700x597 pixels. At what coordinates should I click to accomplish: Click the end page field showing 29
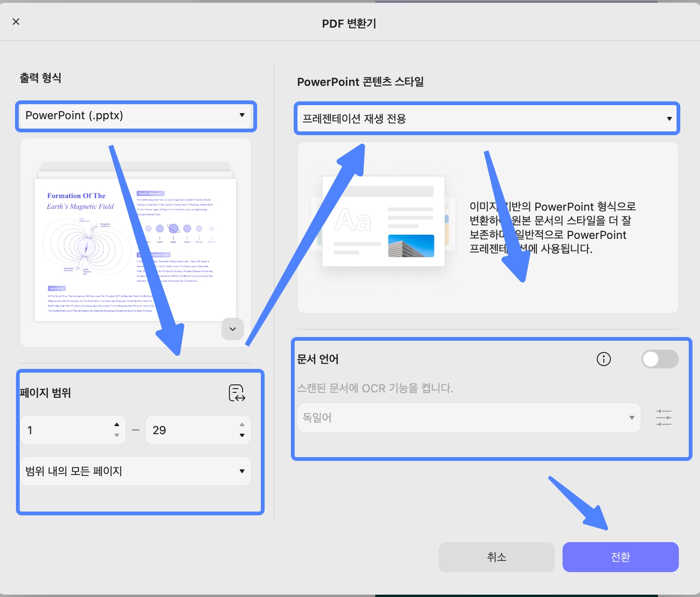point(198,430)
